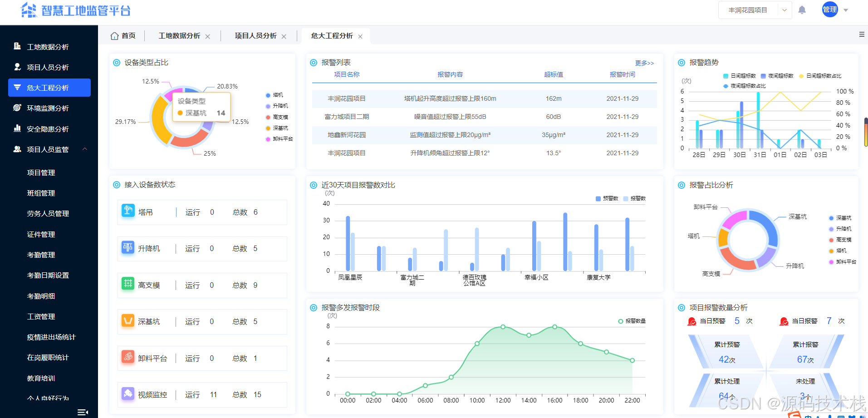Click the 当日预警 alarm icon

(691, 321)
